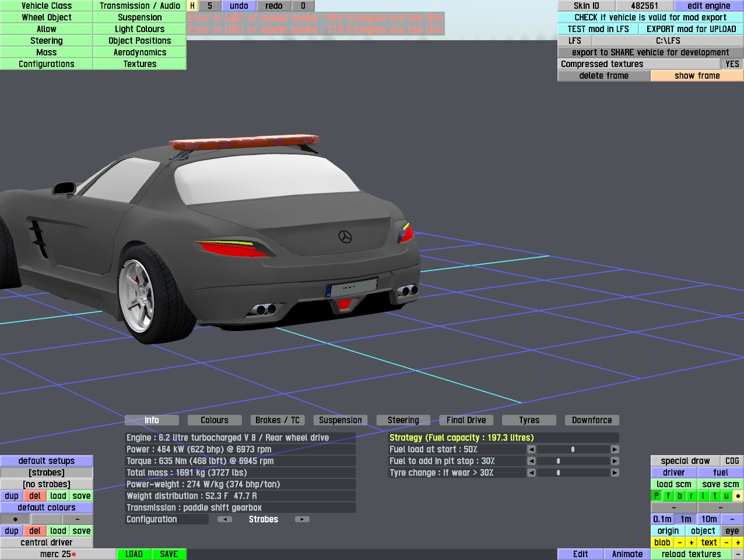The width and height of the screenshot is (744, 560).
Task: Click the show frame button
Action: point(697,76)
